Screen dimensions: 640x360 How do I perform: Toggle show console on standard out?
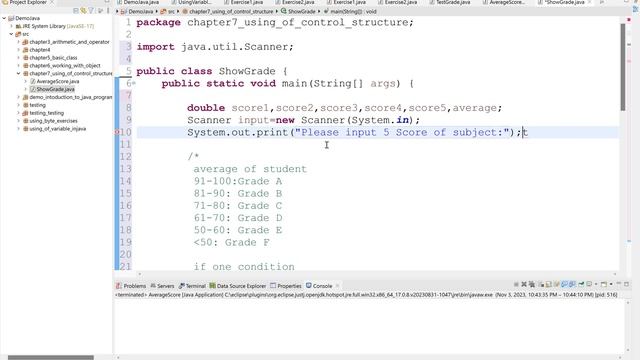click(x=565, y=284)
